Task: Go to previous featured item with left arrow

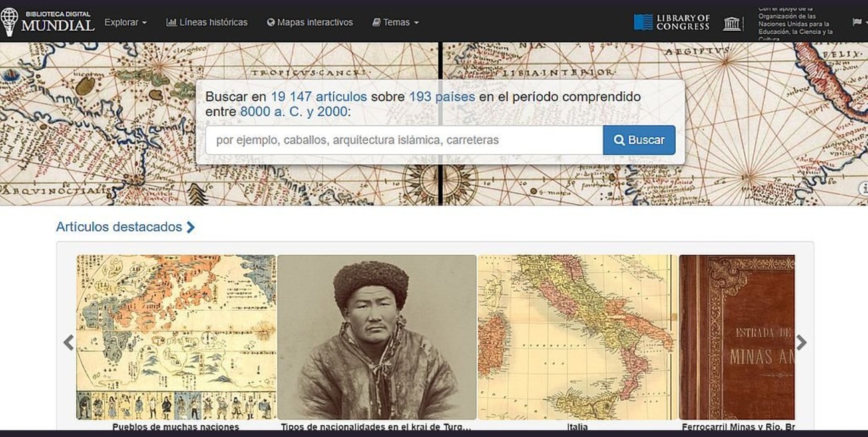Action: point(68,343)
